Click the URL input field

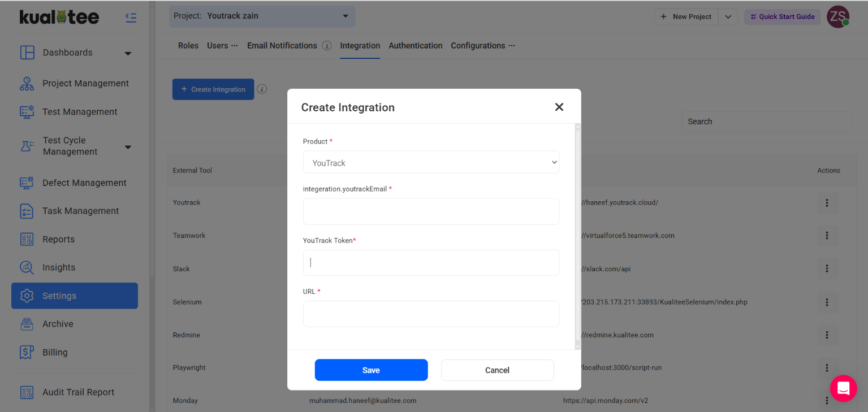click(x=431, y=314)
